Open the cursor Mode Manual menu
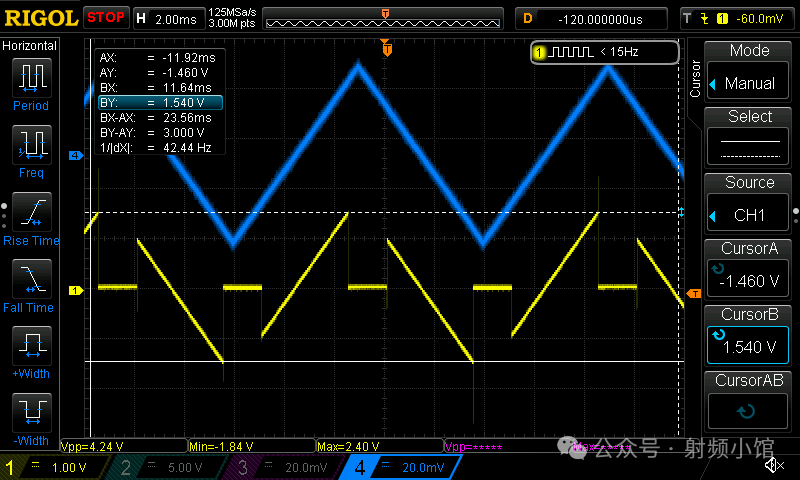The width and height of the screenshot is (800, 480). coord(749,71)
